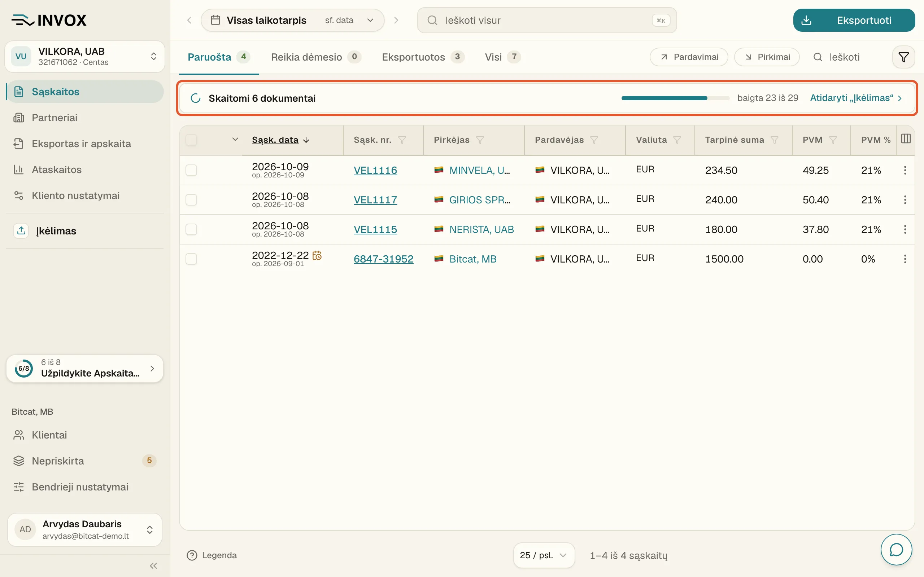The height and width of the screenshot is (577, 924).
Task: Click the Eksportuoti button
Action: point(854,20)
